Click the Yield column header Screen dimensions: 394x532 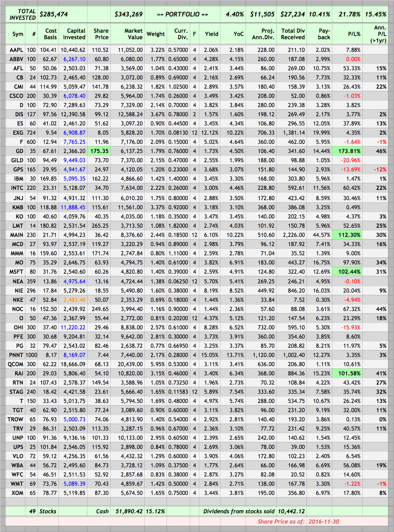209,34
